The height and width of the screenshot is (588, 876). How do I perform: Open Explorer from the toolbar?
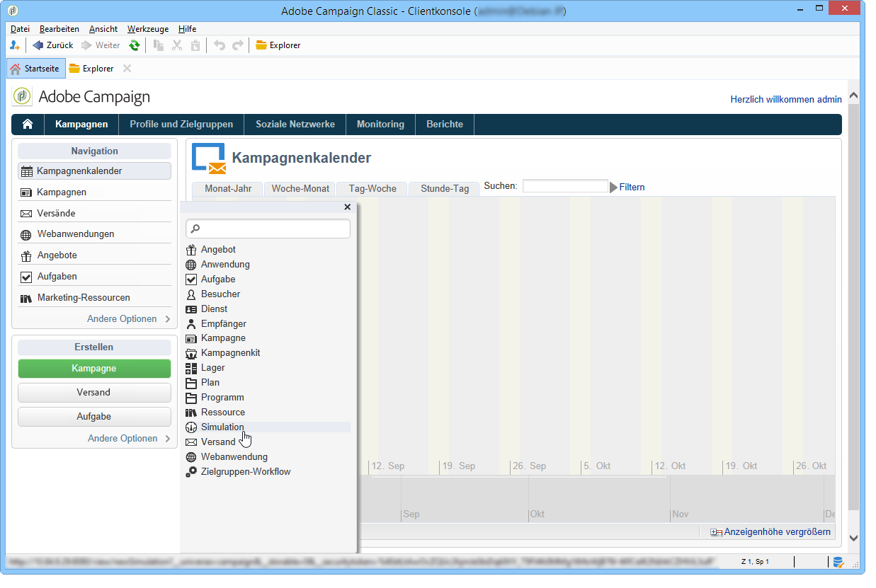coord(278,45)
